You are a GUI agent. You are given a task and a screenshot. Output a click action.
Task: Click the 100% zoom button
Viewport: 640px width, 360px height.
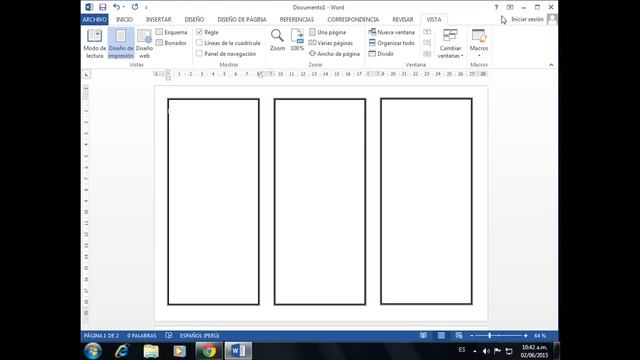[297, 40]
